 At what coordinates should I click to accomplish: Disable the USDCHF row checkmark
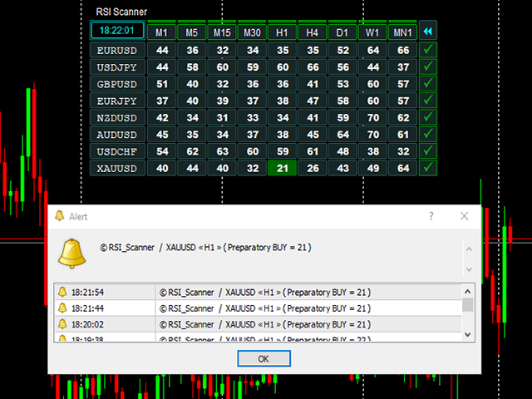428,151
